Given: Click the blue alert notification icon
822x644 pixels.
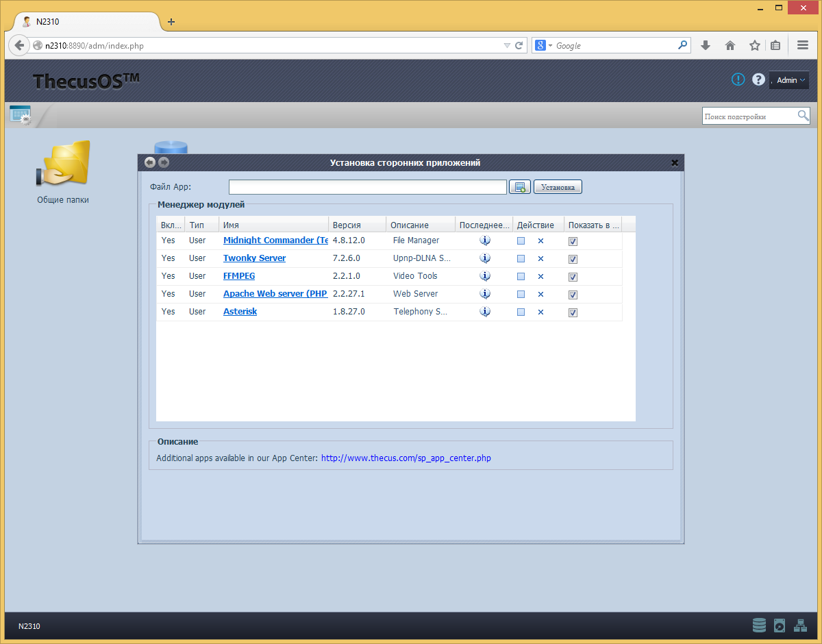Looking at the screenshot, I should point(738,79).
